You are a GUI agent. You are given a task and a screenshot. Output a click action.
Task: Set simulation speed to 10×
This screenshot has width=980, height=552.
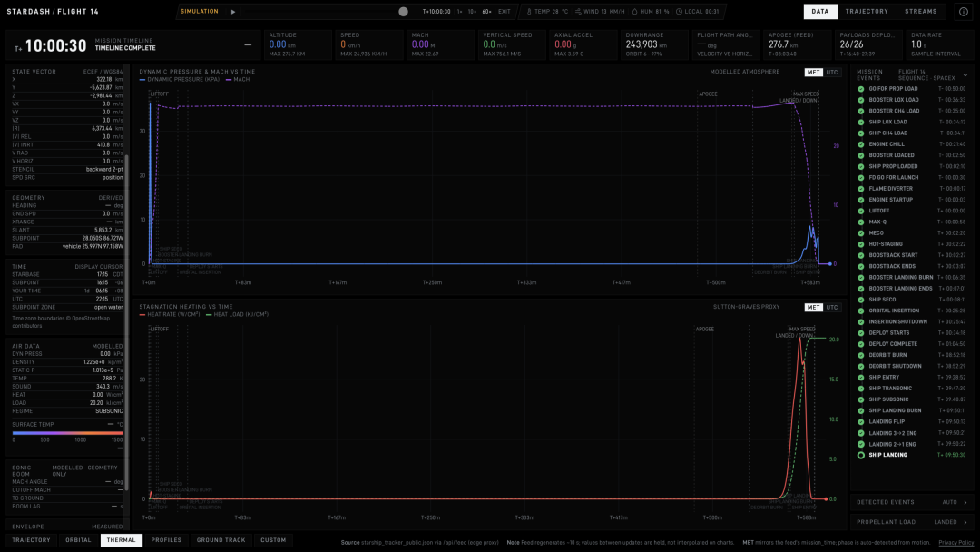point(472,12)
